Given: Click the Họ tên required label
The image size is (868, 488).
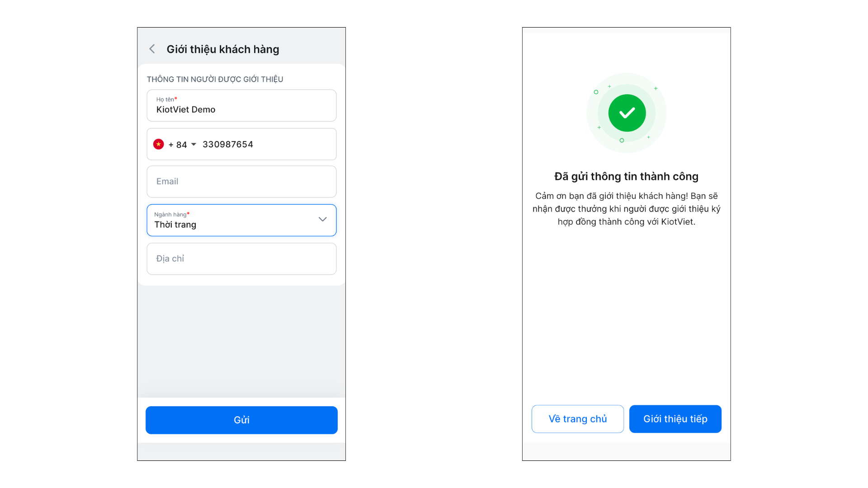Looking at the screenshot, I should tap(166, 99).
